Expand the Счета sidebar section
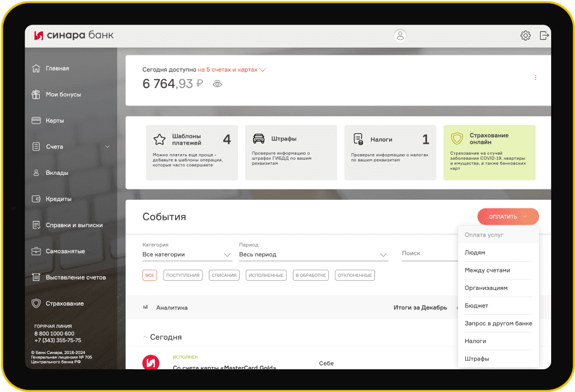Image resolution: width=575 pixels, height=392 pixels. [x=107, y=147]
